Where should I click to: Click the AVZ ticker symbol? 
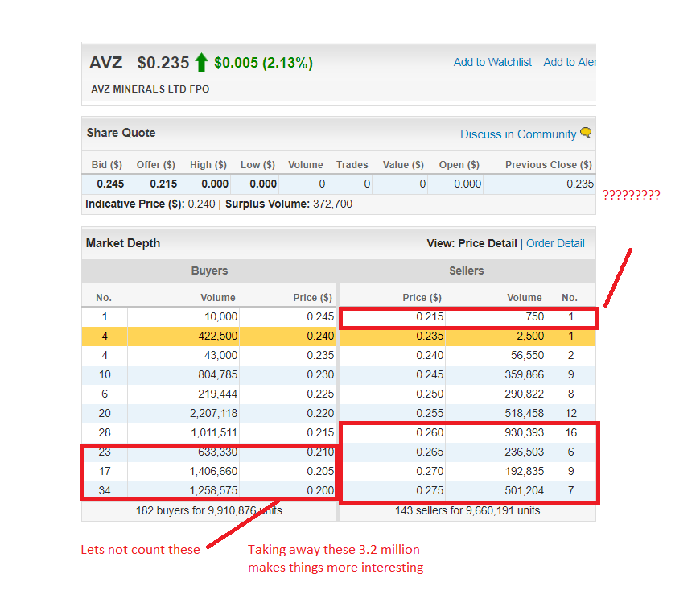click(105, 63)
